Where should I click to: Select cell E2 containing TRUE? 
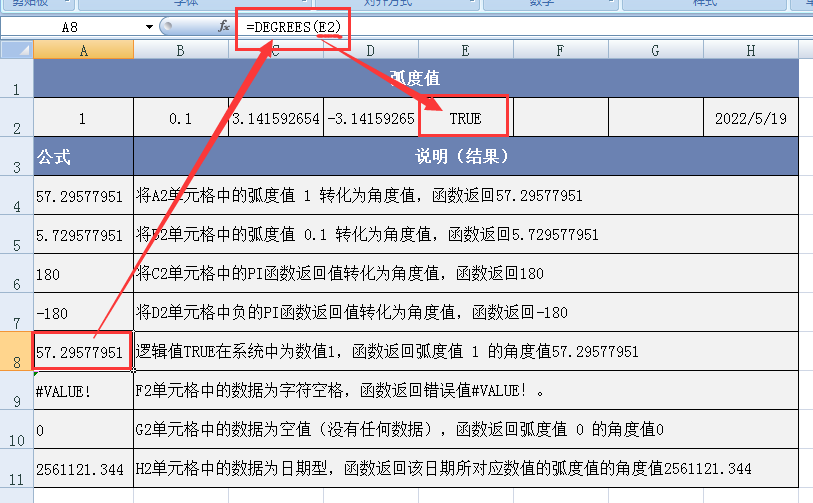click(466, 118)
